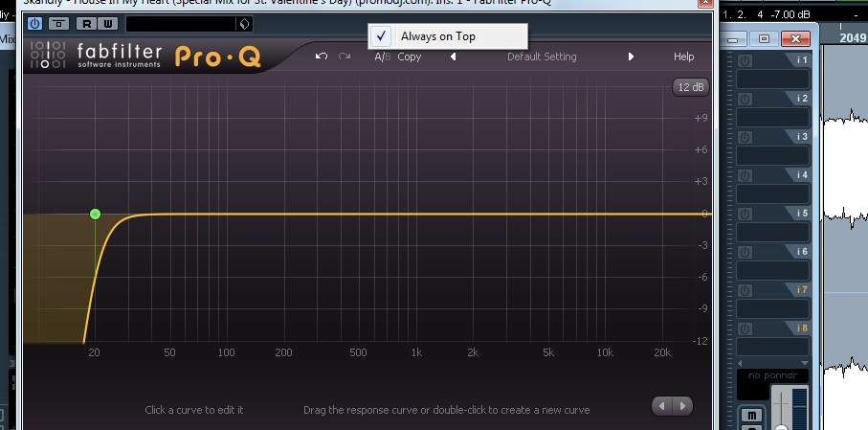Click the no panner display

coord(772,375)
